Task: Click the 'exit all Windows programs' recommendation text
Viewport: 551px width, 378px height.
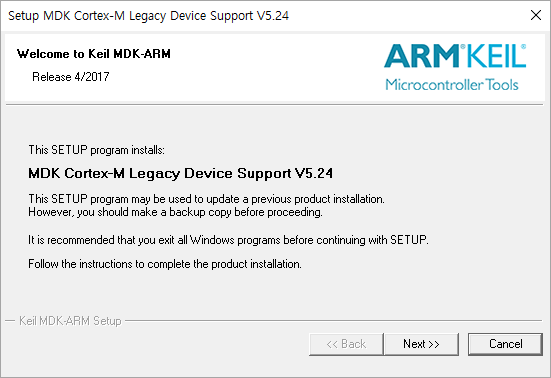Action: click(228, 240)
